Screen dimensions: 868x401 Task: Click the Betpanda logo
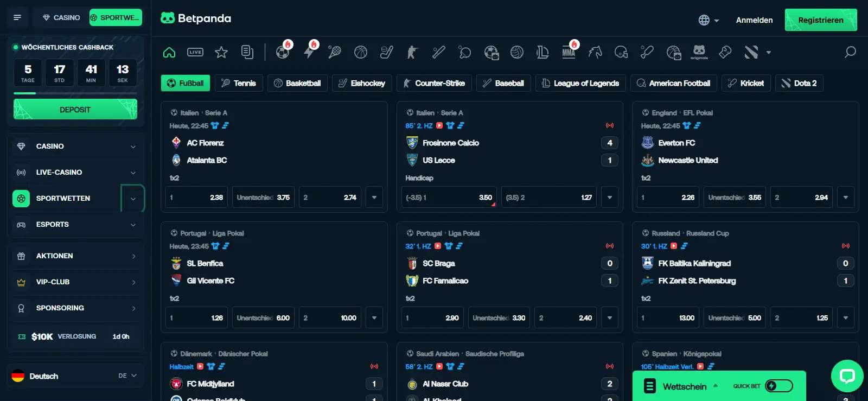[196, 18]
